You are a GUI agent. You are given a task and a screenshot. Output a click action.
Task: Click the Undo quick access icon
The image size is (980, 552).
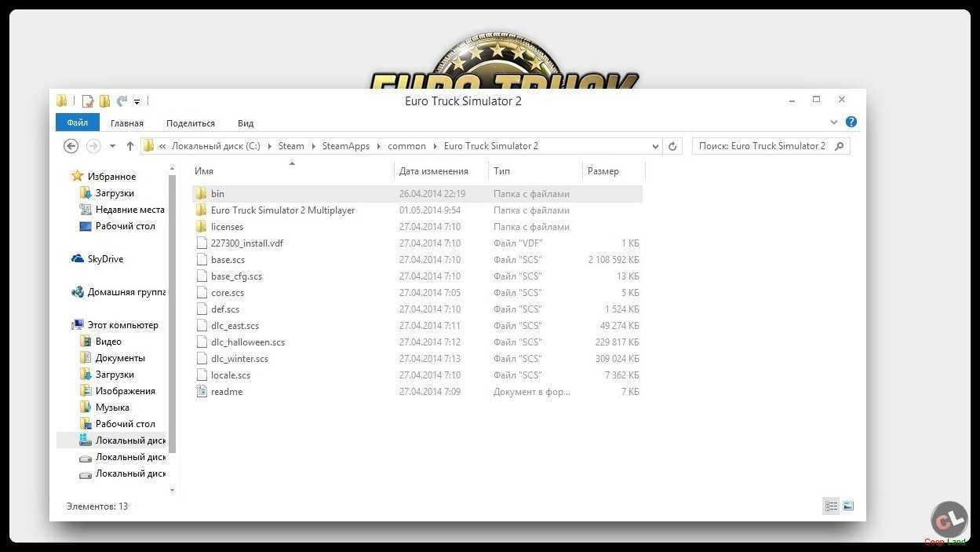122,101
